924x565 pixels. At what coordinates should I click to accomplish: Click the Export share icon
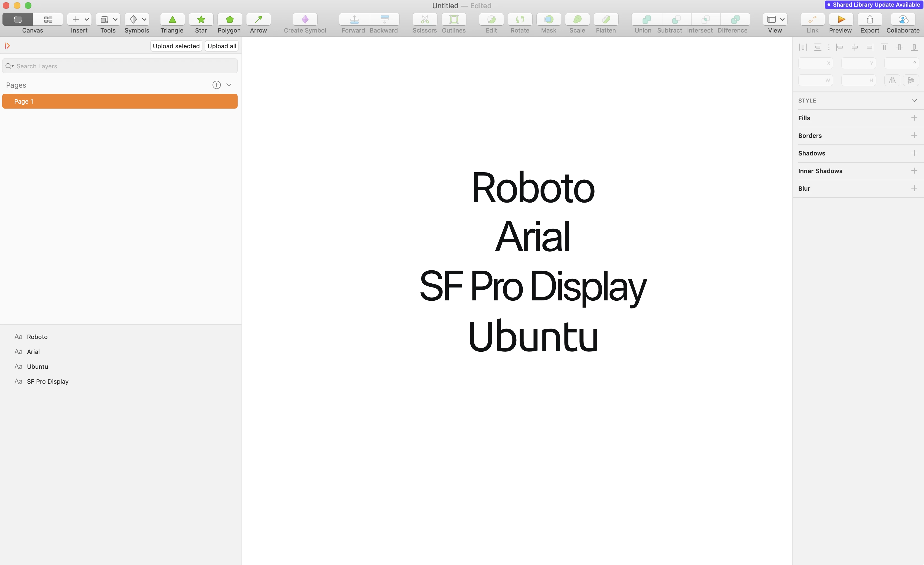[870, 20]
